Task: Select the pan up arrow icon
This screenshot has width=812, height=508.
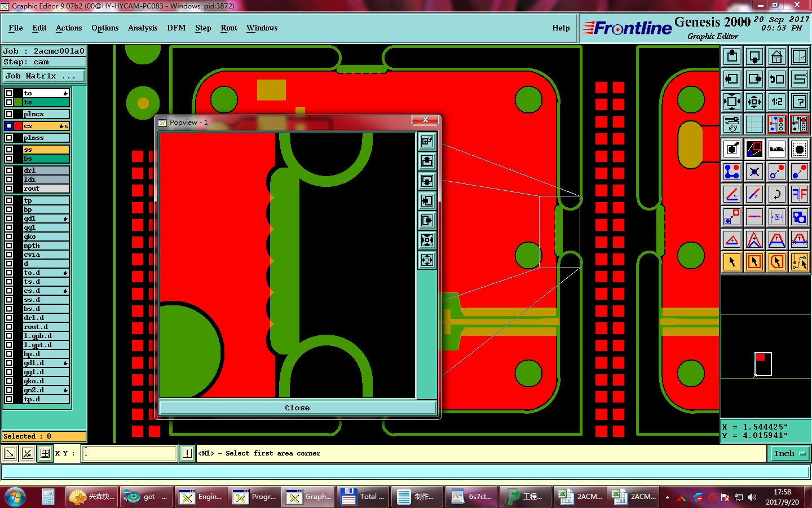Action: point(732,56)
